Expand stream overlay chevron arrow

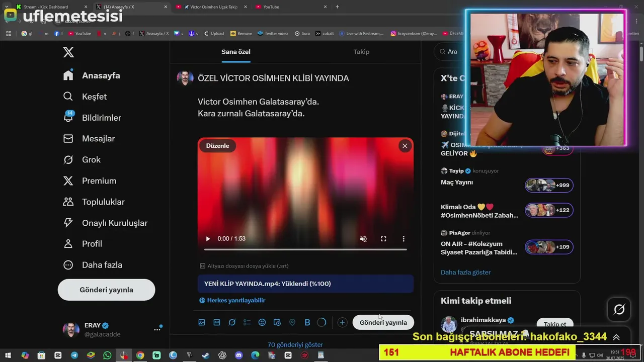(616, 337)
